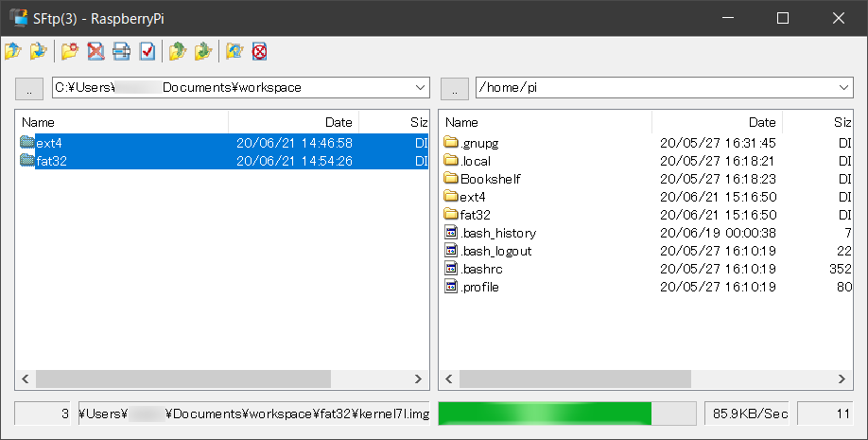Click the download folder icon with blue down arrow
Image resolution: width=868 pixels, height=440 pixels.
tap(38, 51)
